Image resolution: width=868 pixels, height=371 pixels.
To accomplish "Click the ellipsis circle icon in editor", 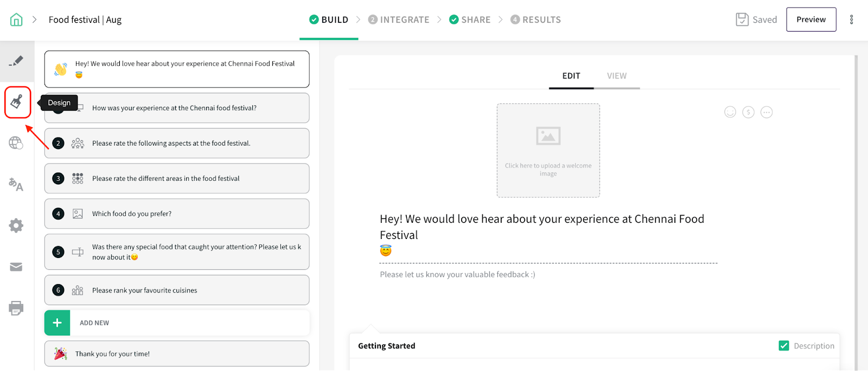I will point(767,112).
